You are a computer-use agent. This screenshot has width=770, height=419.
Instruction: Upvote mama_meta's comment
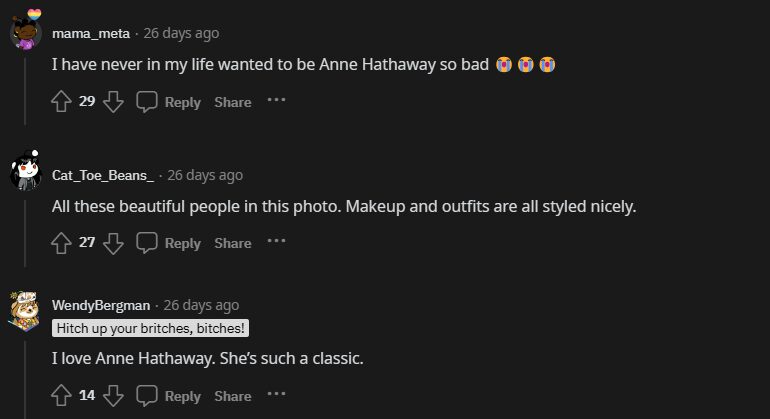pos(61,101)
